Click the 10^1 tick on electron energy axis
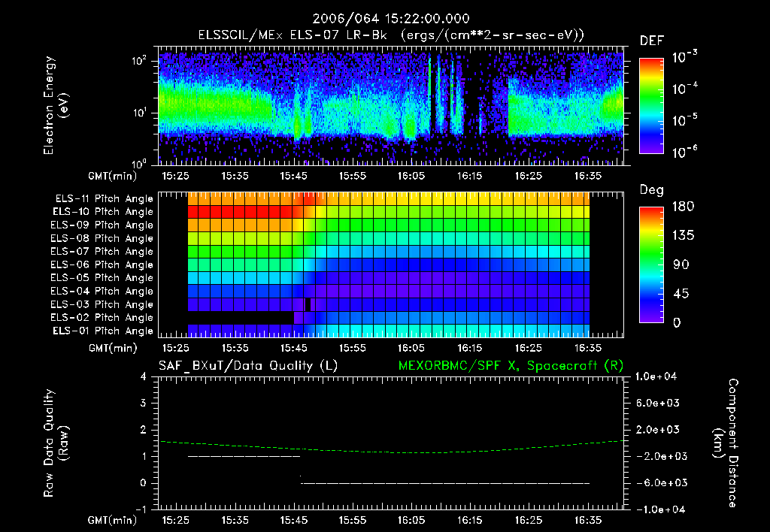 [x=139, y=113]
